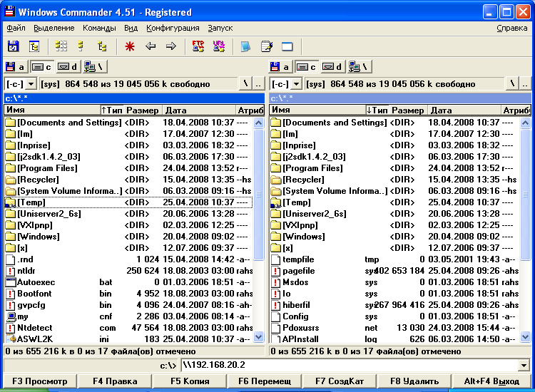Select pagefile sys in right panel

394,271
